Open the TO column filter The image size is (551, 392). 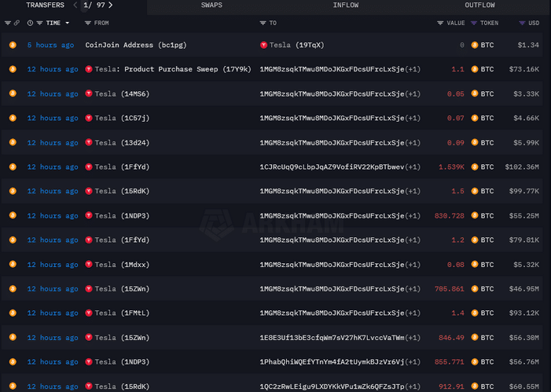263,23
